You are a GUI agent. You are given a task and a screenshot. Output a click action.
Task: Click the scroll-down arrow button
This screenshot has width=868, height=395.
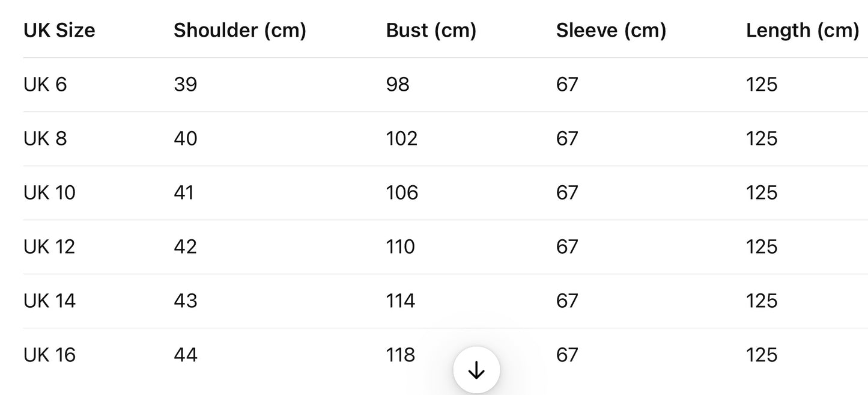476,370
